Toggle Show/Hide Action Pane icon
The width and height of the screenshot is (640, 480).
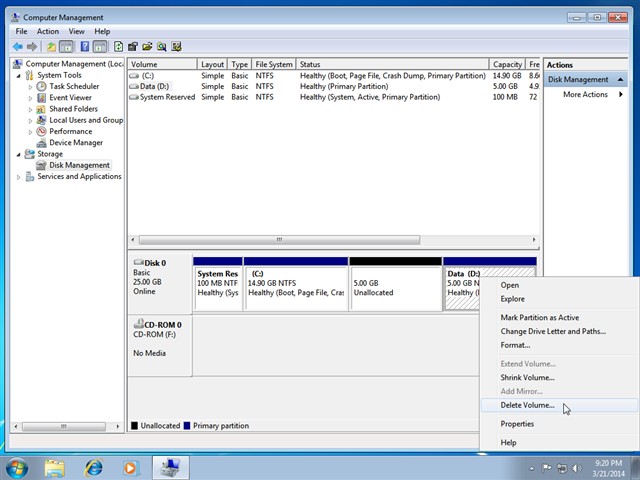pos(100,47)
